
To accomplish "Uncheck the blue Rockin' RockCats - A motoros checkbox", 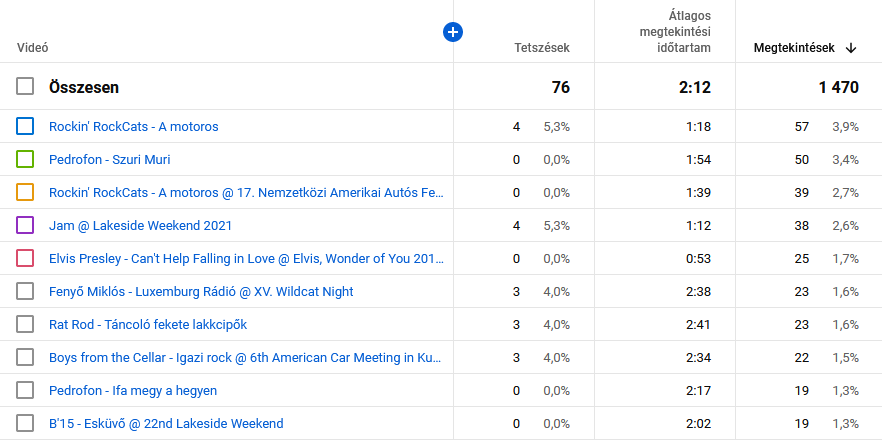I will point(25,127).
